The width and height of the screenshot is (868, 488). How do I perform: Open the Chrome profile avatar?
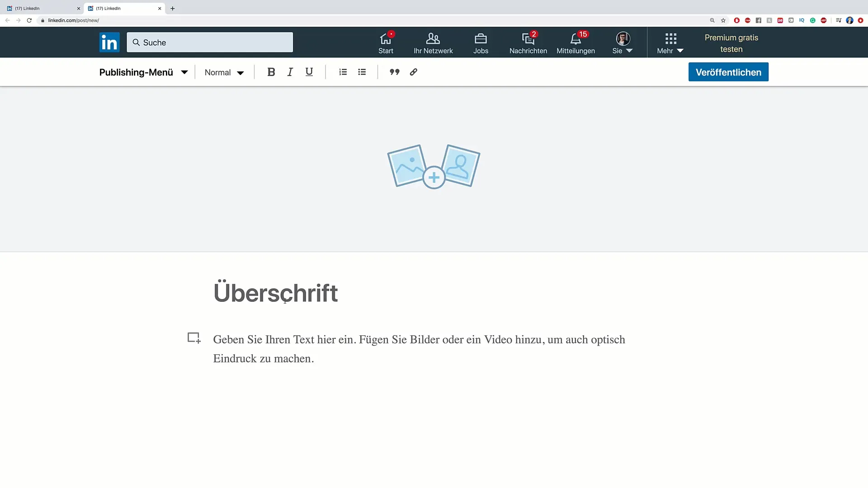tap(849, 20)
